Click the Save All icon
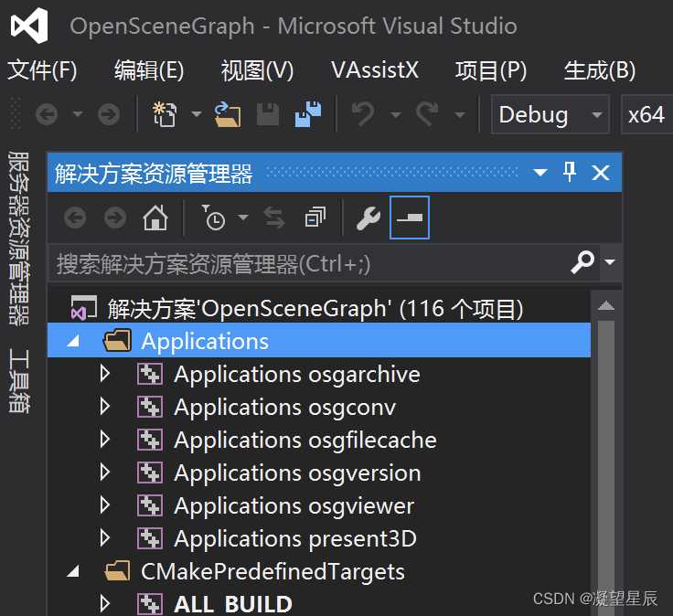Image resolution: width=673 pixels, height=616 pixels. (308, 114)
